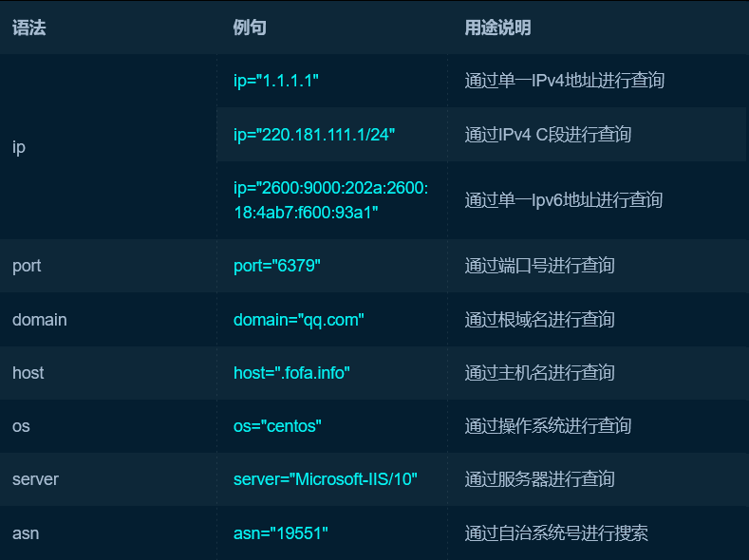The width and height of the screenshot is (749, 560).
Task: Select the port syntax cell
Action: click(x=27, y=266)
